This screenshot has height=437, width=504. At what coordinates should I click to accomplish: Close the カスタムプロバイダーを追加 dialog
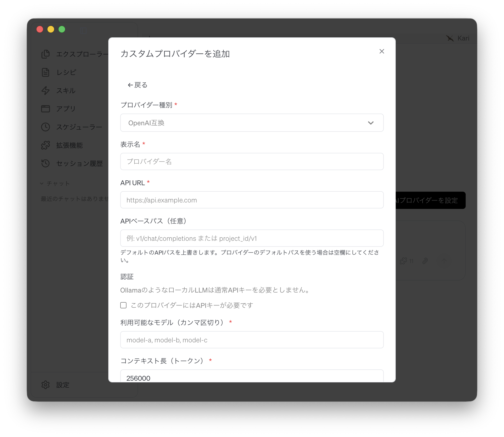pos(382,51)
